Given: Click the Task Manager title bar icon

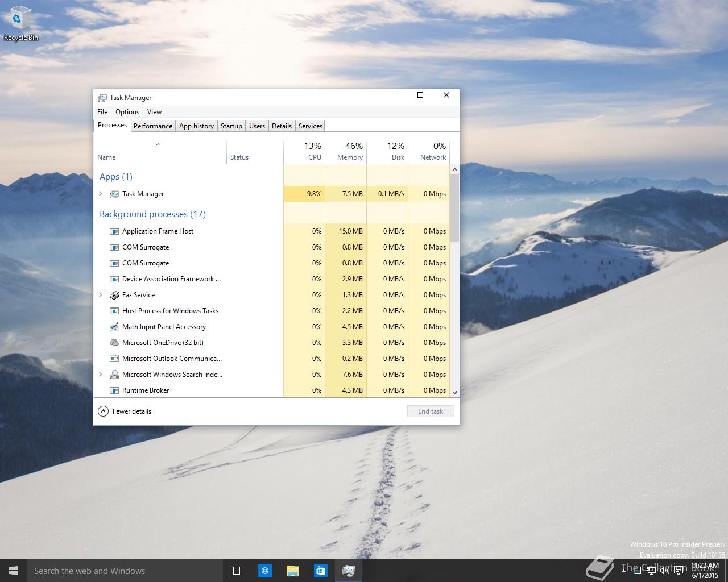Looking at the screenshot, I should pyautogui.click(x=102, y=98).
